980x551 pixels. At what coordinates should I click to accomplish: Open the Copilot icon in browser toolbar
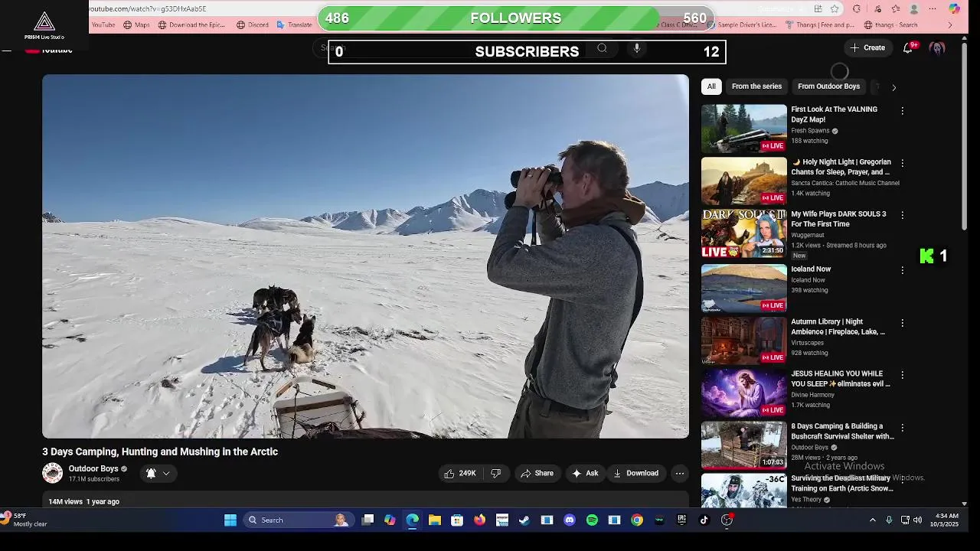click(x=954, y=9)
